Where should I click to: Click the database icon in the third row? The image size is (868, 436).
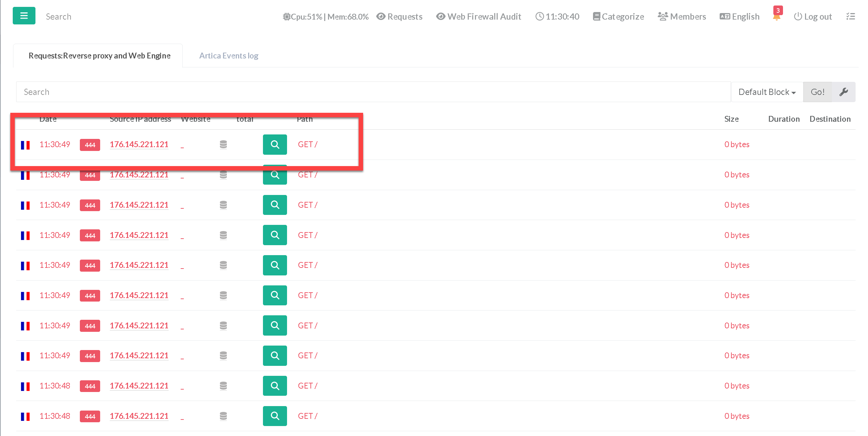223,205
